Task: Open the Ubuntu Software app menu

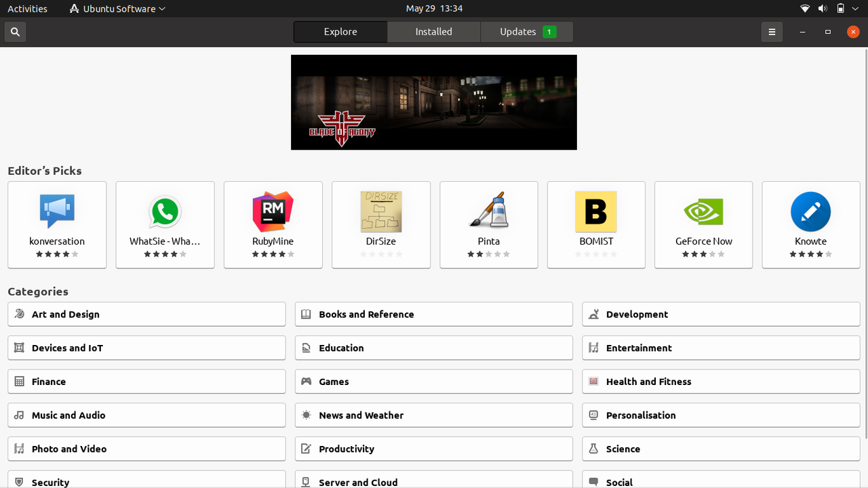Action: coord(117,9)
